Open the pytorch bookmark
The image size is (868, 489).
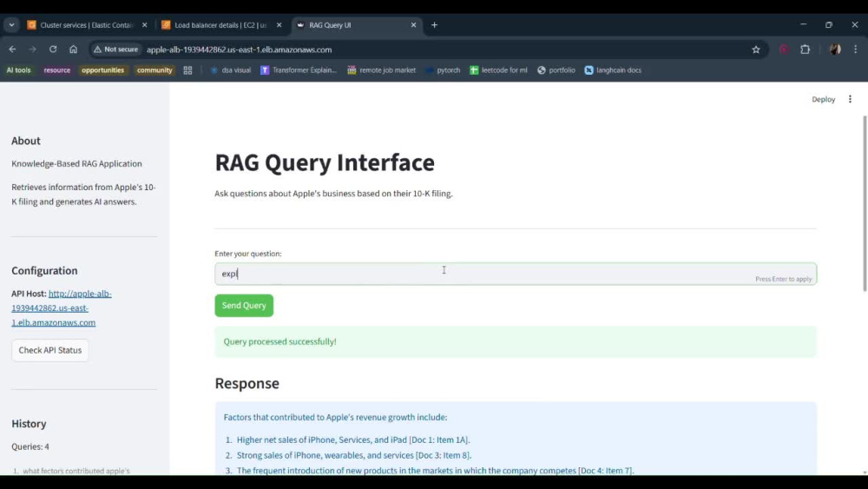coord(443,70)
